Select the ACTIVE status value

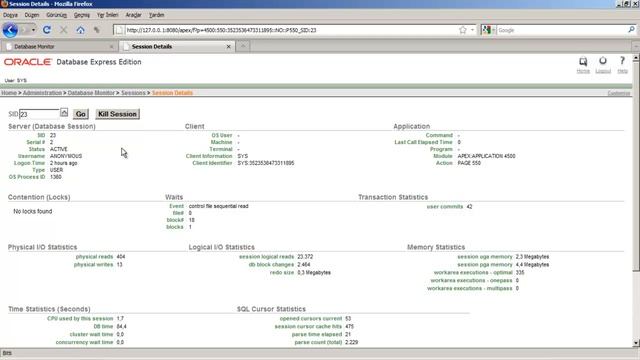pos(59,149)
